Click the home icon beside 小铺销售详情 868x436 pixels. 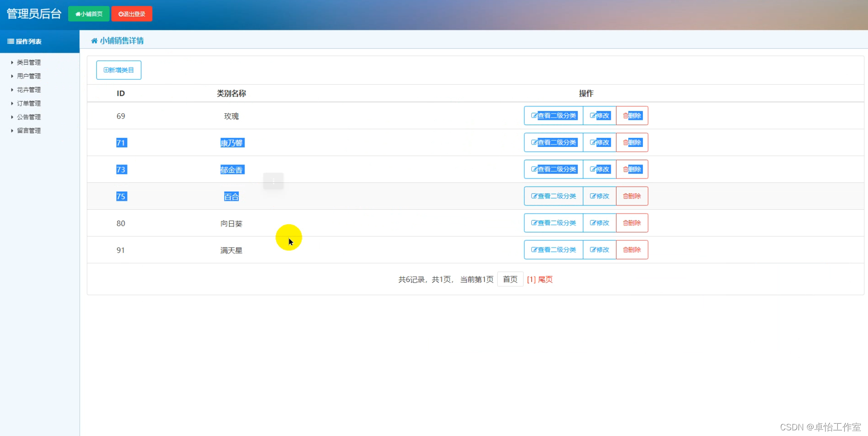pyautogui.click(x=94, y=41)
